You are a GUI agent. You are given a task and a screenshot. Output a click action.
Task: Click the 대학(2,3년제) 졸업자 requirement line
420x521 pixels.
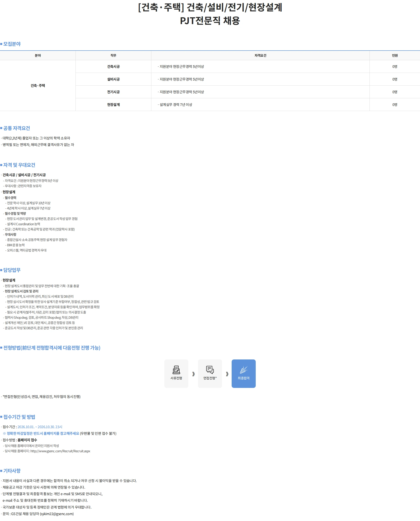pos(36,138)
